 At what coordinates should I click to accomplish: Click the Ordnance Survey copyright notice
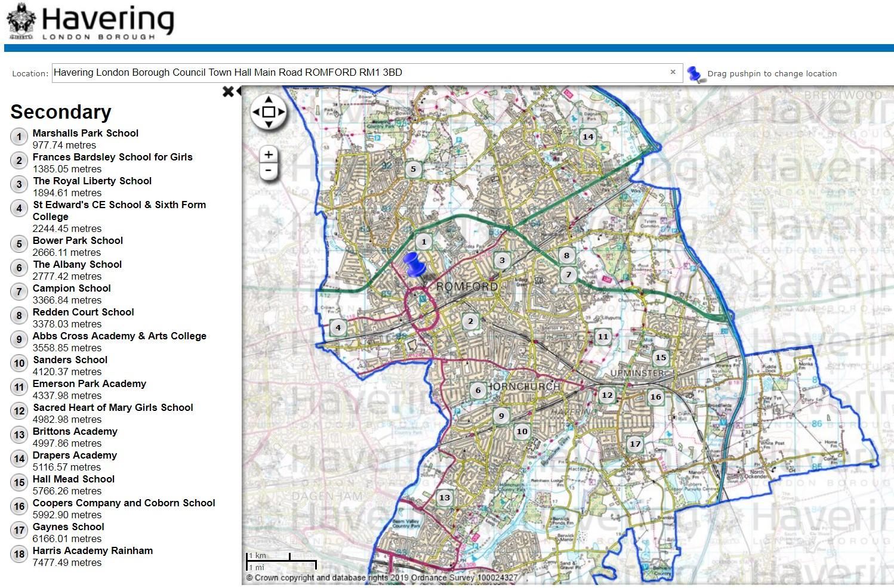tap(382, 577)
